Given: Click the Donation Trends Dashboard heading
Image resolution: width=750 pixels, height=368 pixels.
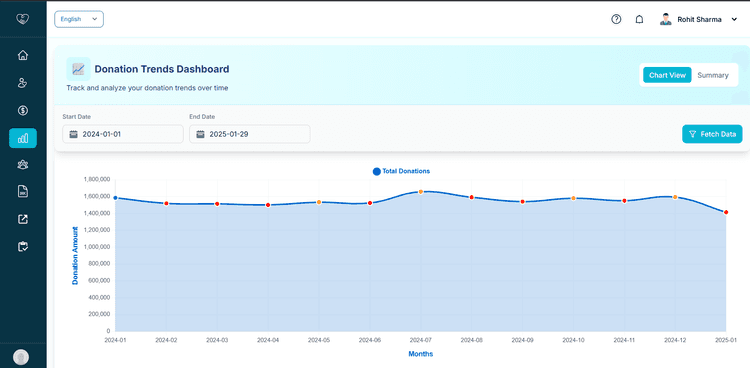Looking at the screenshot, I should [162, 69].
